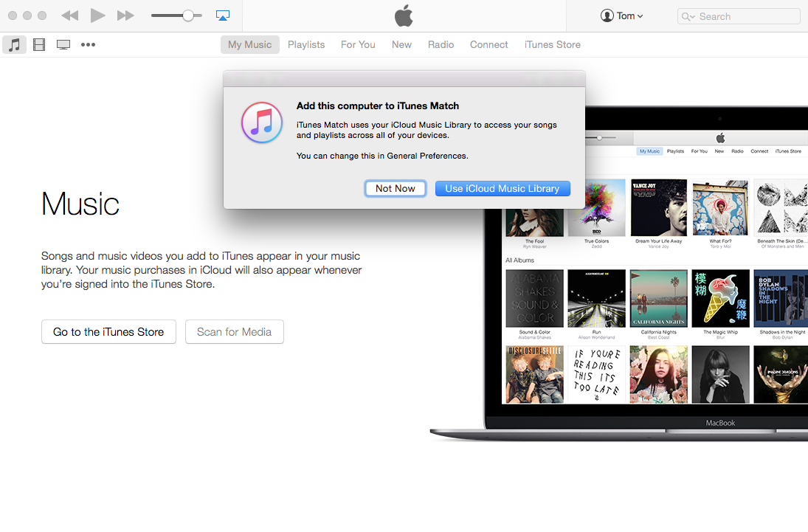Click If You're Reading This album cover
Screen dimensions: 808x532
pyautogui.click(x=597, y=375)
